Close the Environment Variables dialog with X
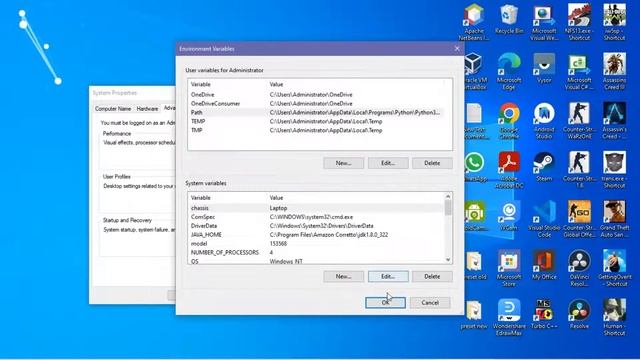Image resolution: width=640 pixels, height=360 pixels. (x=457, y=49)
